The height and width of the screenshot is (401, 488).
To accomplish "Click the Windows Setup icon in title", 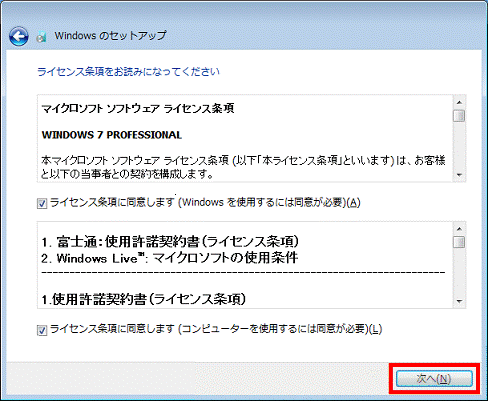I will (41, 37).
